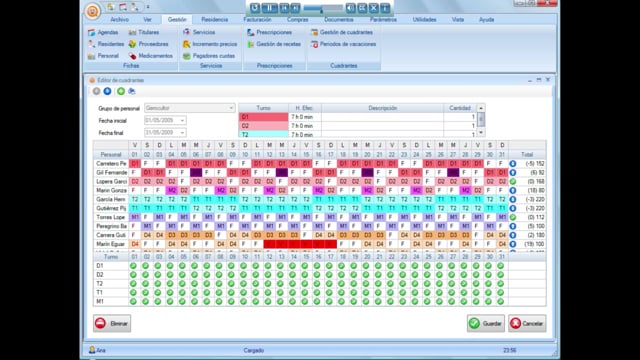Image resolution: width=640 pixels, height=360 pixels.
Task: Switch to the Utilidades tab
Action: coord(424,20)
